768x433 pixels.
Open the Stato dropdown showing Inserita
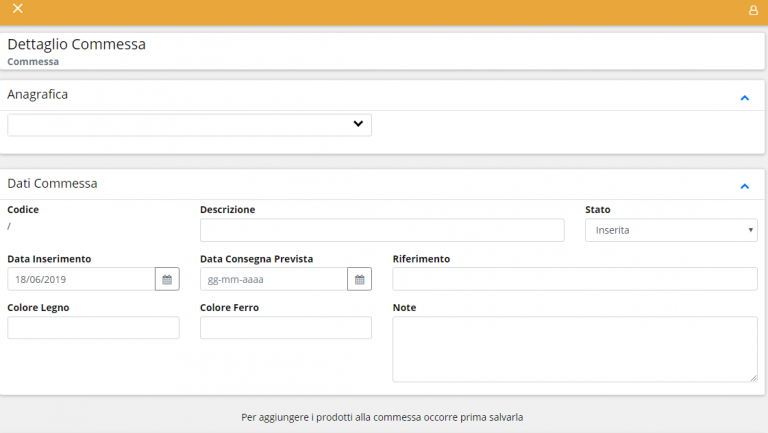point(670,230)
